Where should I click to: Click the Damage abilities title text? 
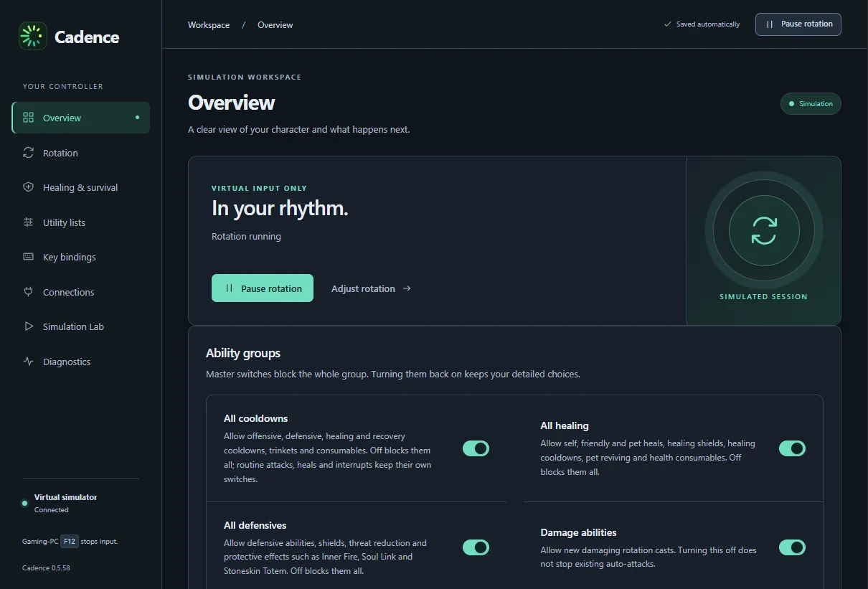point(578,532)
